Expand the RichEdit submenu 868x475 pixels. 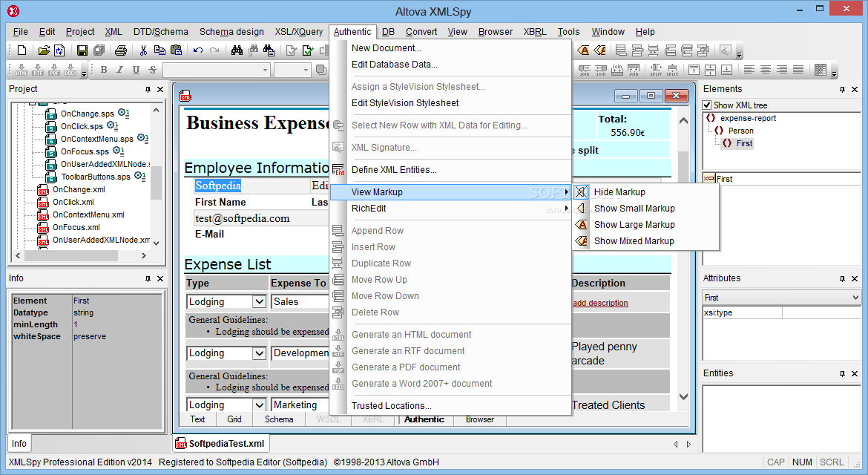pos(450,208)
